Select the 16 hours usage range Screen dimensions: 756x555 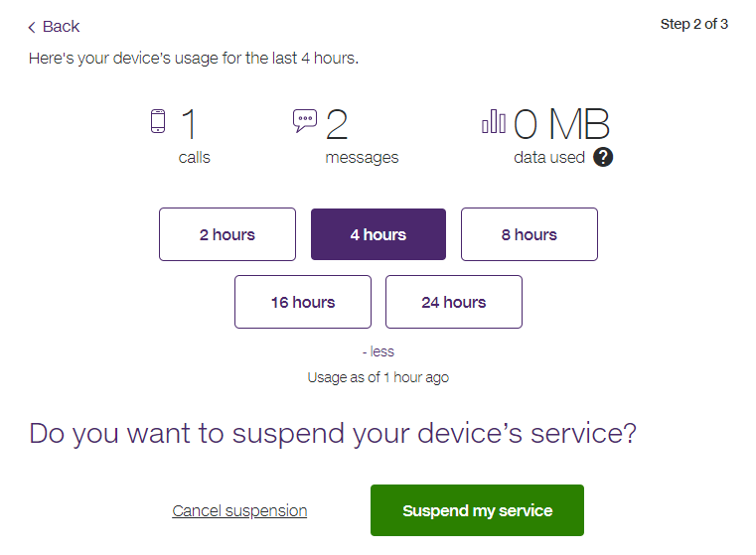tap(303, 302)
